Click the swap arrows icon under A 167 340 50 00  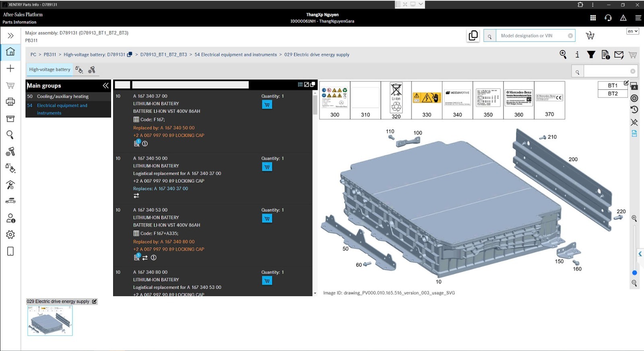pyautogui.click(x=136, y=196)
